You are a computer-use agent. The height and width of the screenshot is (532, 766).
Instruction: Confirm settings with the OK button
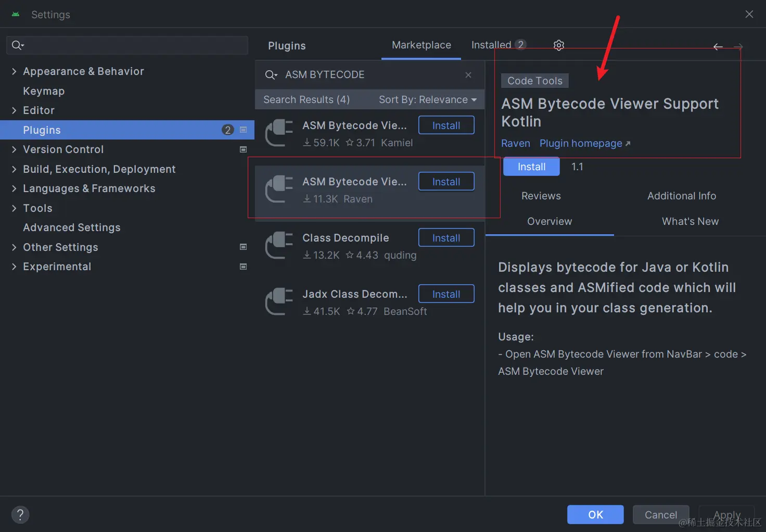click(x=595, y=515)
